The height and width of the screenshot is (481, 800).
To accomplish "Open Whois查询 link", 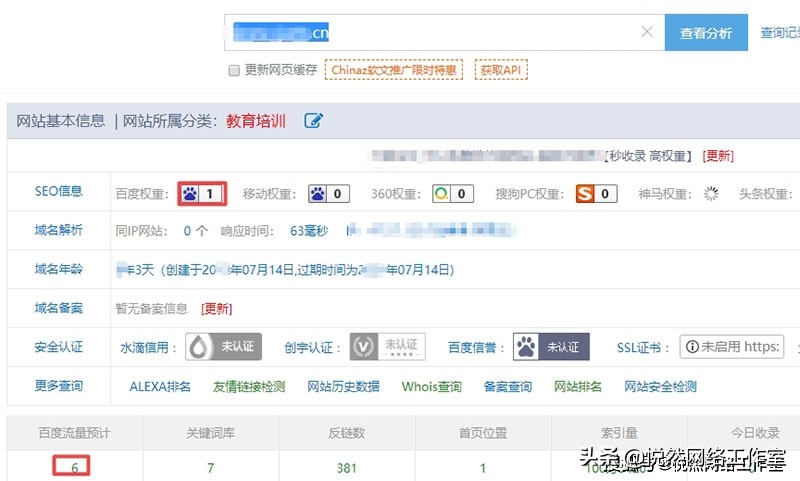I will point(431,387).
